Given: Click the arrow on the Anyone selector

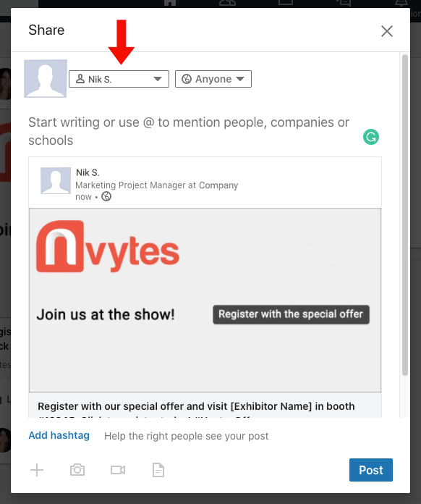Looking at the screenshot, I should pyautogui.click(x=240, y=79).
